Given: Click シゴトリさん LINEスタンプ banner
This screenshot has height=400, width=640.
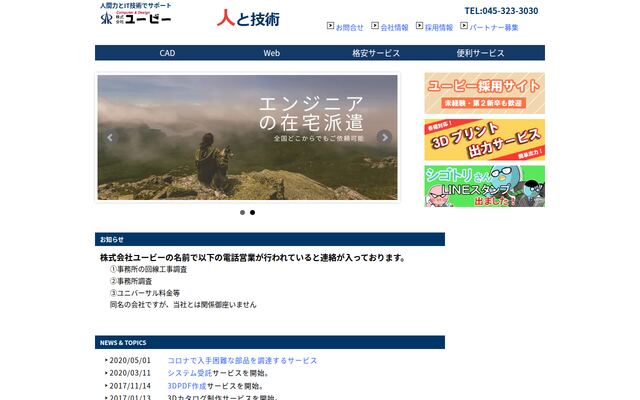Looking at the screenshot, I should point(484,186).
